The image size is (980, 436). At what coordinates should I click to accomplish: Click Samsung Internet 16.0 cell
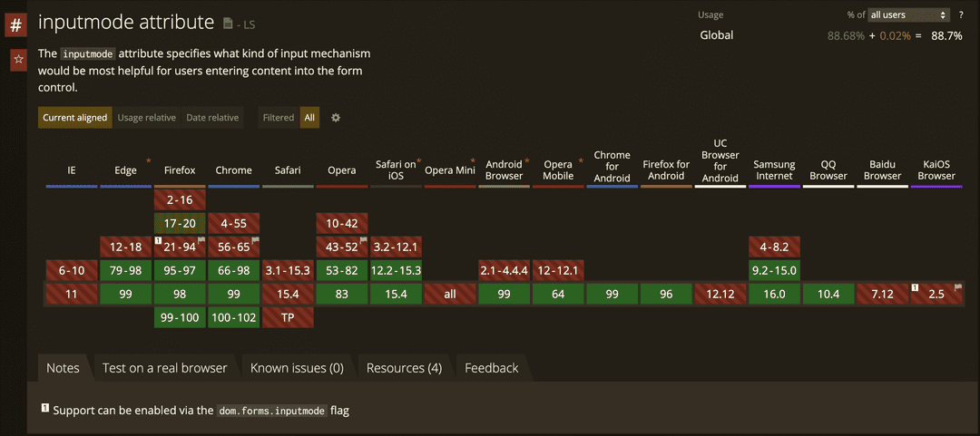pyautogui.click(x=774, y=294)
